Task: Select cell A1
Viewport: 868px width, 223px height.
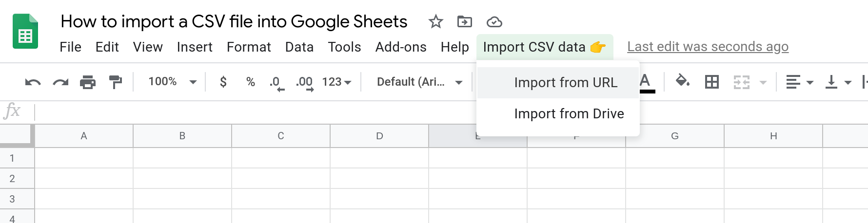Action: [x=84, y=158]
